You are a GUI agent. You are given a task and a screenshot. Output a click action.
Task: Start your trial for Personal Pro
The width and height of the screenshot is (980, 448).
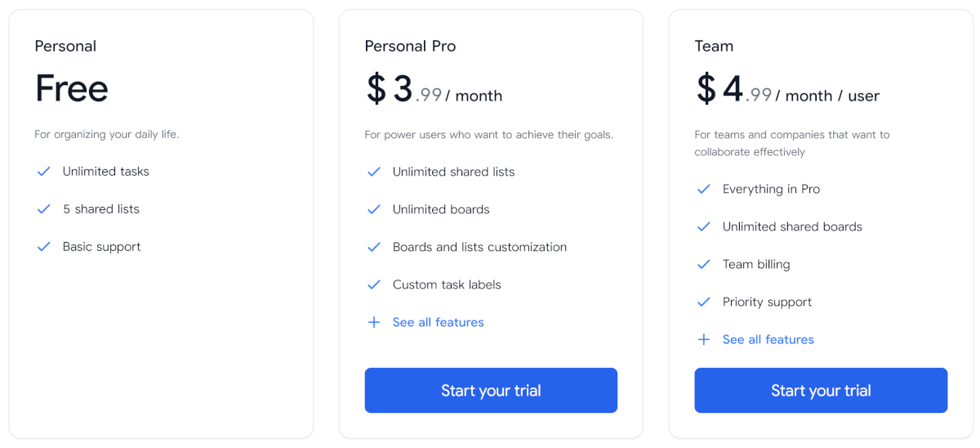click(x=491, y=391)
